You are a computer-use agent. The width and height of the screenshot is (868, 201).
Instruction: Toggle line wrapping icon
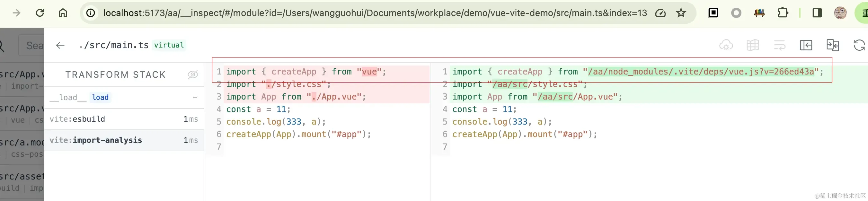pos(779,45)
